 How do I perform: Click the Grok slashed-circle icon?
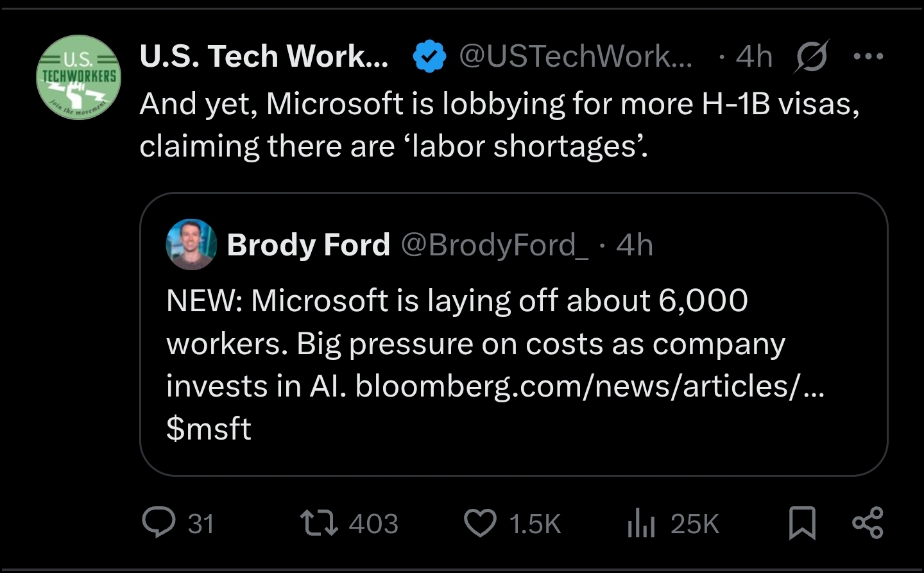pyautogui.click(x=812, y=56)
